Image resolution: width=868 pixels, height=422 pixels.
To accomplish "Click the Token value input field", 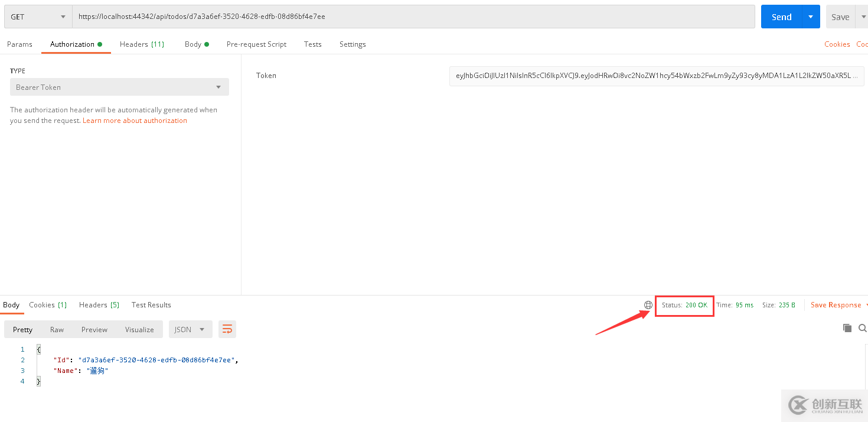I will (x=657, y=76).
